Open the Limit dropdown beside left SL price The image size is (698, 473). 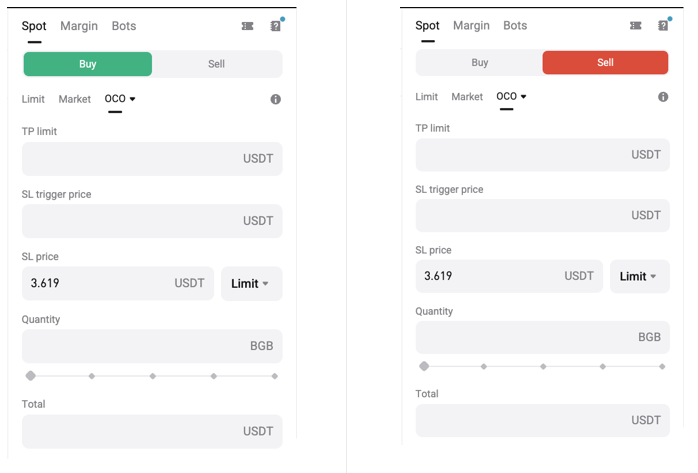coord(251,284)
